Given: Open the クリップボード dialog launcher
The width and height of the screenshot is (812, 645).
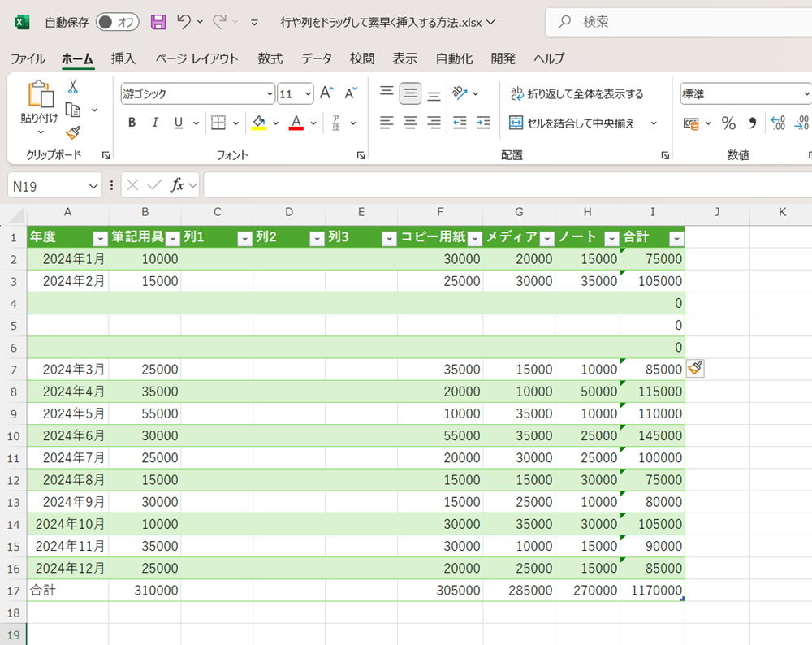Looking at the screenshot, I should click(106, 155).
